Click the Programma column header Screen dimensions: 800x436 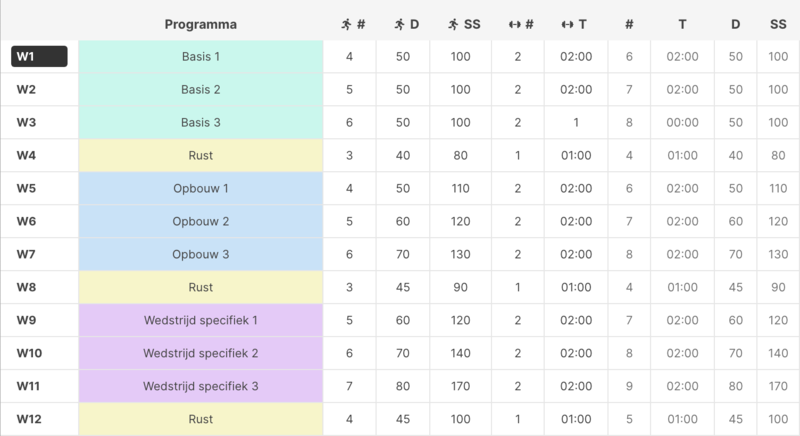200,24
